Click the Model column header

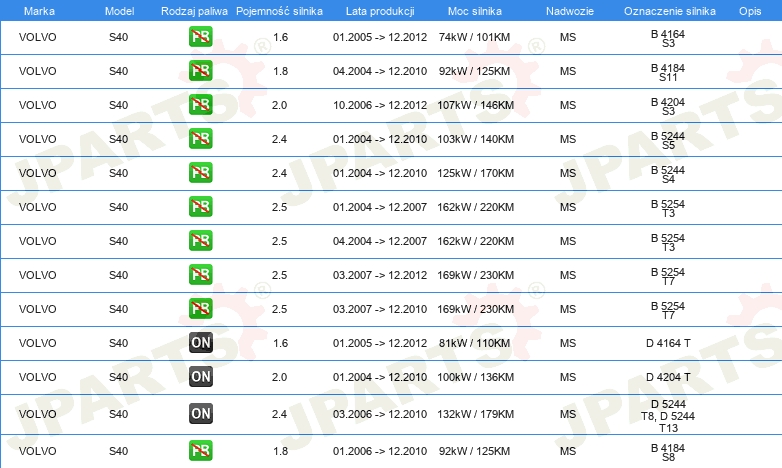pyautogui.click(x=119, y=11)
